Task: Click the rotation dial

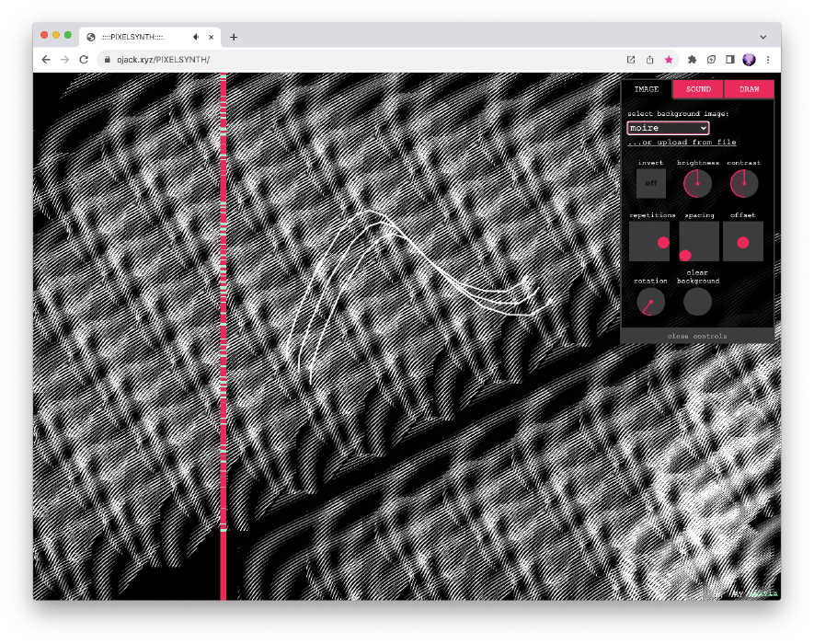Action: coord(650,302)
